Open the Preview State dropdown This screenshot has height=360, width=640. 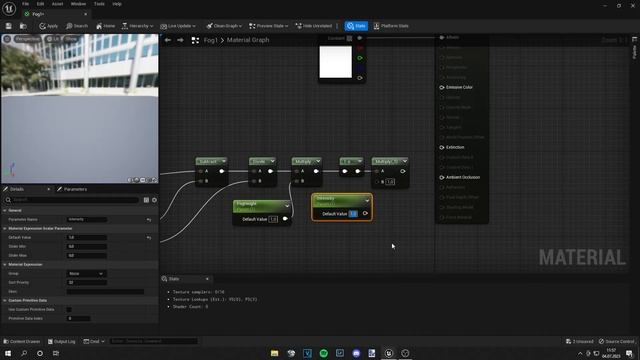coord(268,26)
